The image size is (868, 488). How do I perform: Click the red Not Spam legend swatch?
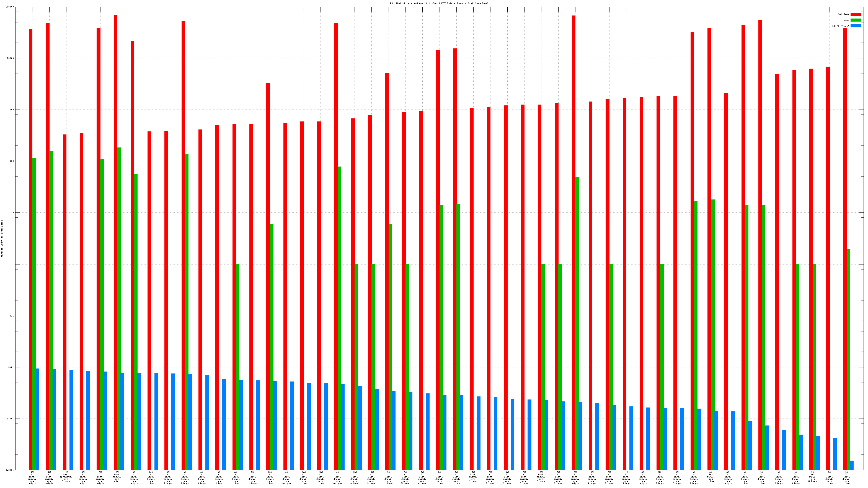(856, 14)
